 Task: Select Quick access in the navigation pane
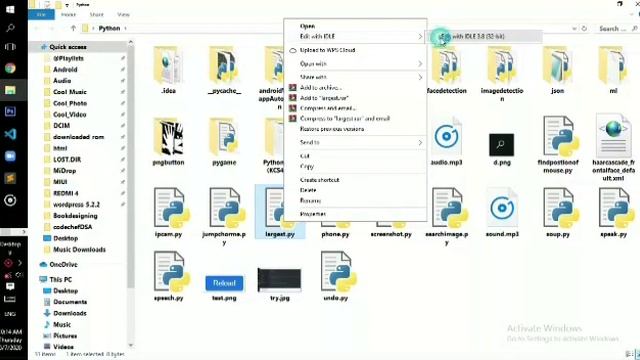coord(68,47)
